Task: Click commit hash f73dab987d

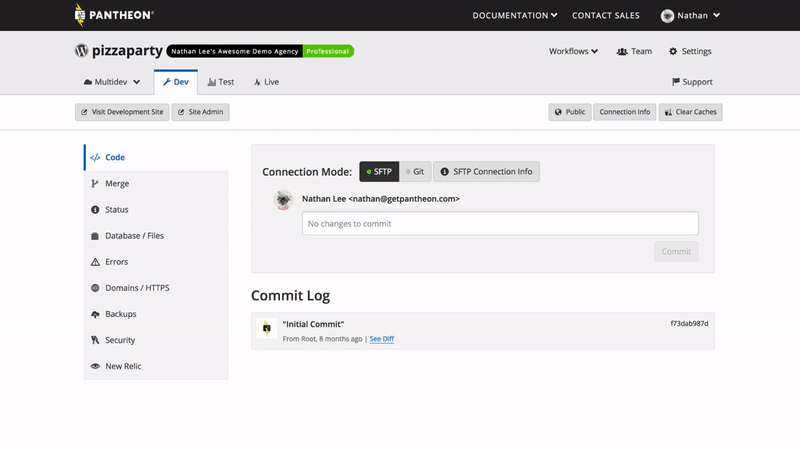Action: [689, 323]
